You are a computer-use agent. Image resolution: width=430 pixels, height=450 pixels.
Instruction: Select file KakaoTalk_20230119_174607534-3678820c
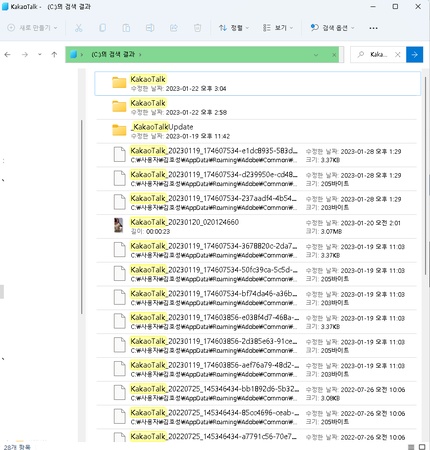coord(257,250)
